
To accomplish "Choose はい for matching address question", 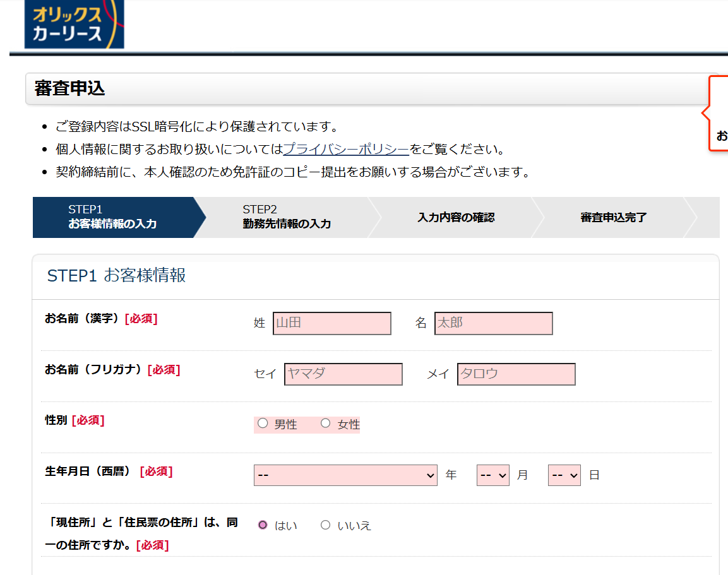I will click(263, 524).
